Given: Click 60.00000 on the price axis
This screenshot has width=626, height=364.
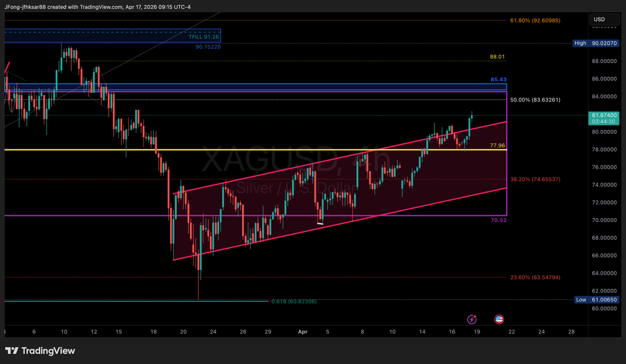Looking at the screenshot, I should tap(605, 308).
